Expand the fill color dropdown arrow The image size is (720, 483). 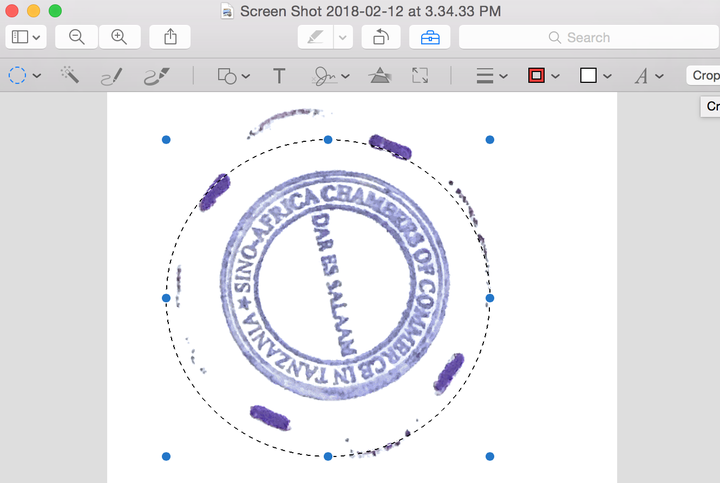608,76
